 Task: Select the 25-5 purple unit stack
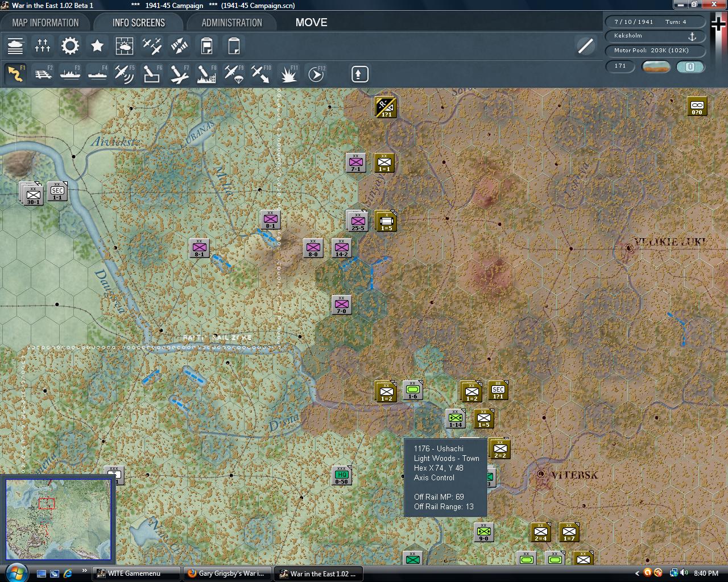pos(357,221)
